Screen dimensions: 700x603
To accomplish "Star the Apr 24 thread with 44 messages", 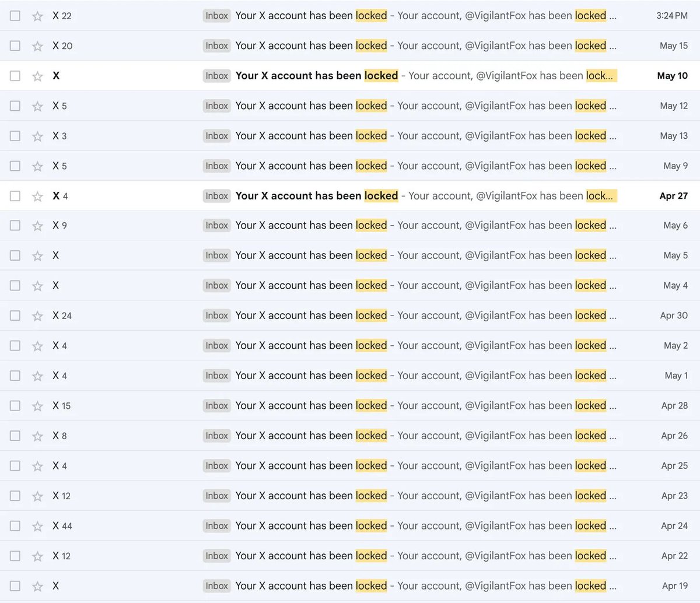I will (x=37, y=527).
